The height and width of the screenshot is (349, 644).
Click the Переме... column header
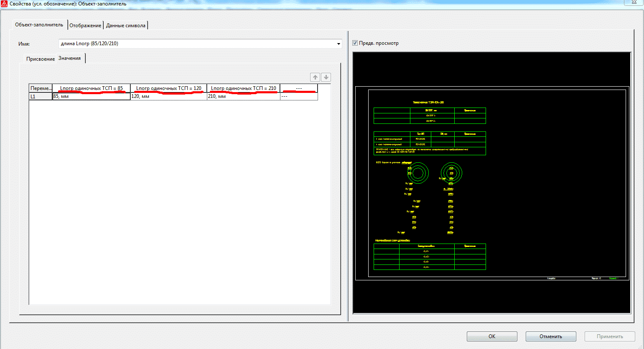[x=41, y=88]
